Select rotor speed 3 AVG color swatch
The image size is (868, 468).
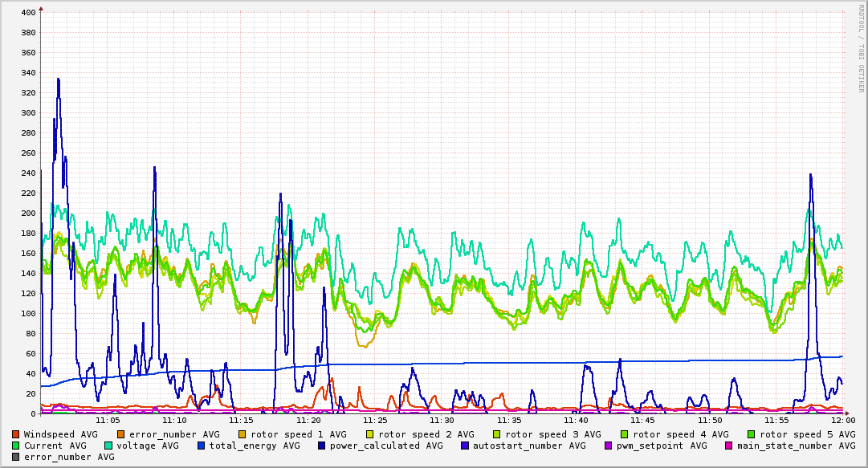pyautogui.click(x=496, y=435)
